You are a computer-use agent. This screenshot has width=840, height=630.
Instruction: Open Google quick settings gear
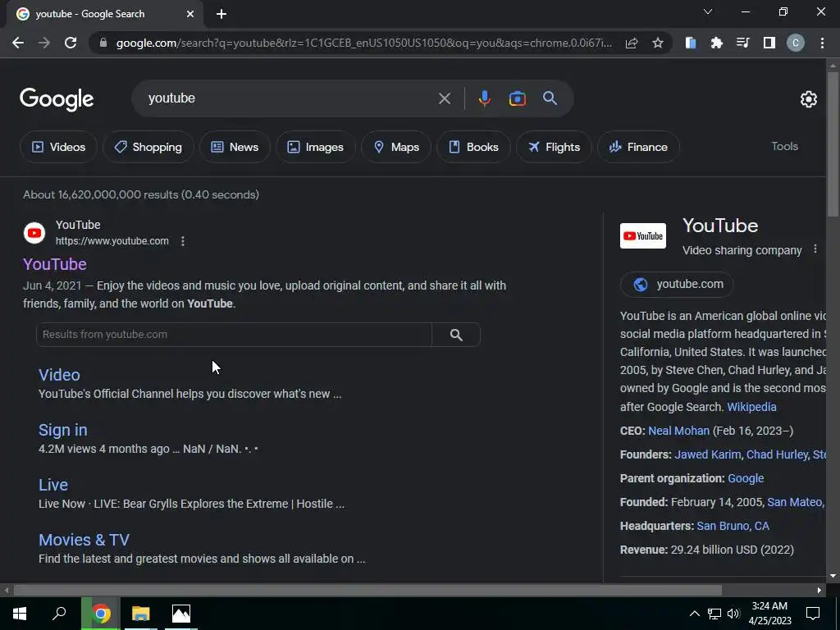[808, 99]
